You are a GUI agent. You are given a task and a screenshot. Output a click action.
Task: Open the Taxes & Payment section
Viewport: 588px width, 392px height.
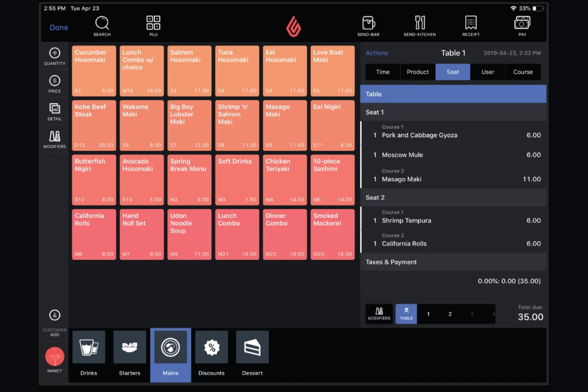coord(453,262)
